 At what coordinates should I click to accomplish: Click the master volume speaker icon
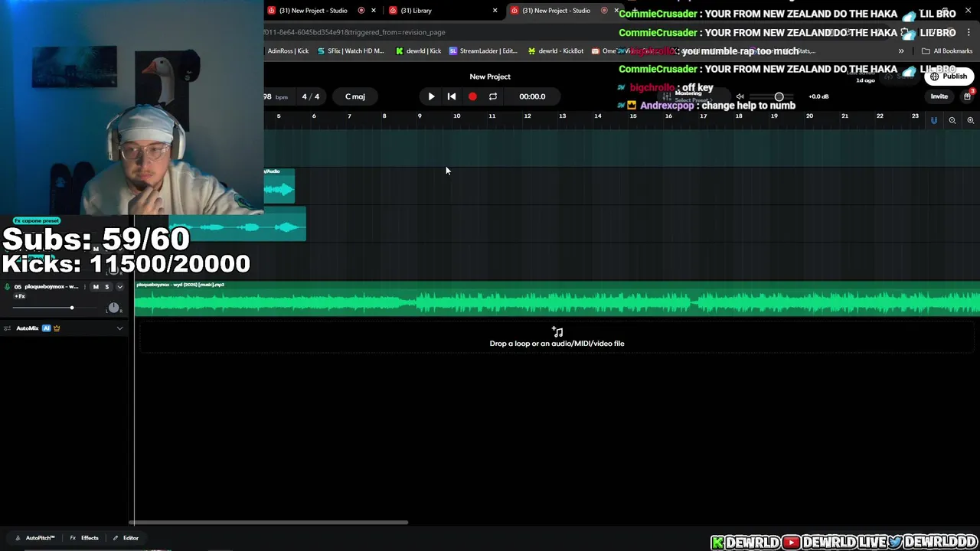(740, 96)
